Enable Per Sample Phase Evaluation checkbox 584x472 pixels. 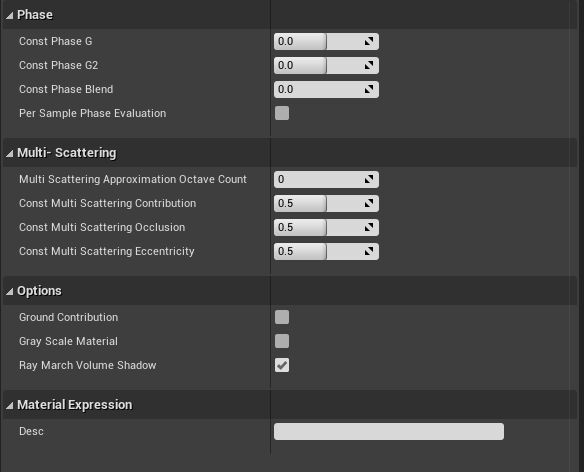point(282,113)
